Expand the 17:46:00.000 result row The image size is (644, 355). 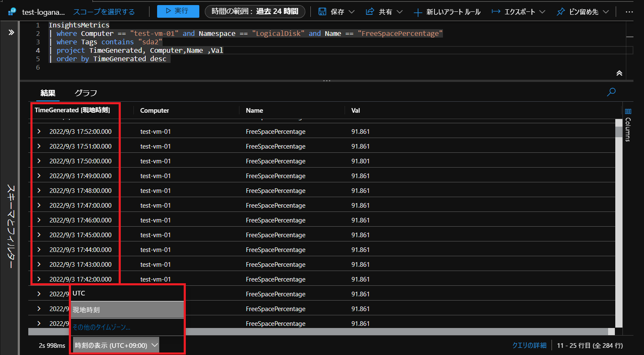pyautogui.click(x=39, y=220)
